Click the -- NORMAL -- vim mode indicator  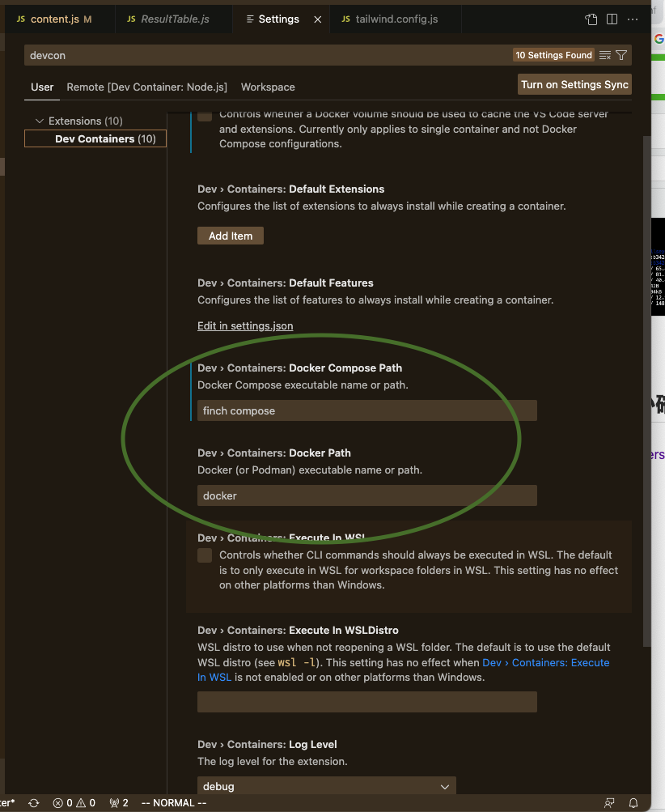pos(173,802)
